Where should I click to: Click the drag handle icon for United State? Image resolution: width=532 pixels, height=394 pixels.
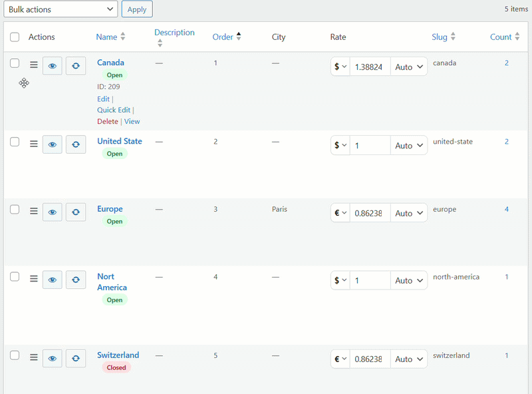tap(34, 144)
